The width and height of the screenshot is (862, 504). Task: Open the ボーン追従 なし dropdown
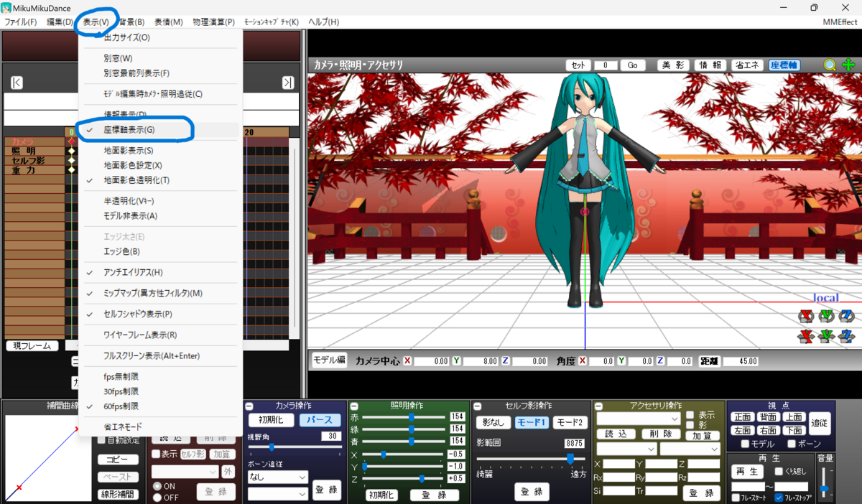(277, 477)
